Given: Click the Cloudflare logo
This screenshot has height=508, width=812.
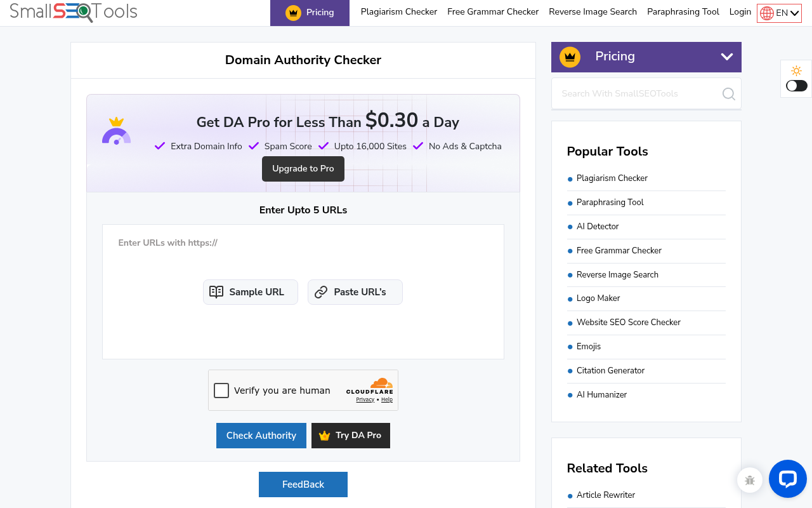Looking at the screenshot, I should click(370, 386).
